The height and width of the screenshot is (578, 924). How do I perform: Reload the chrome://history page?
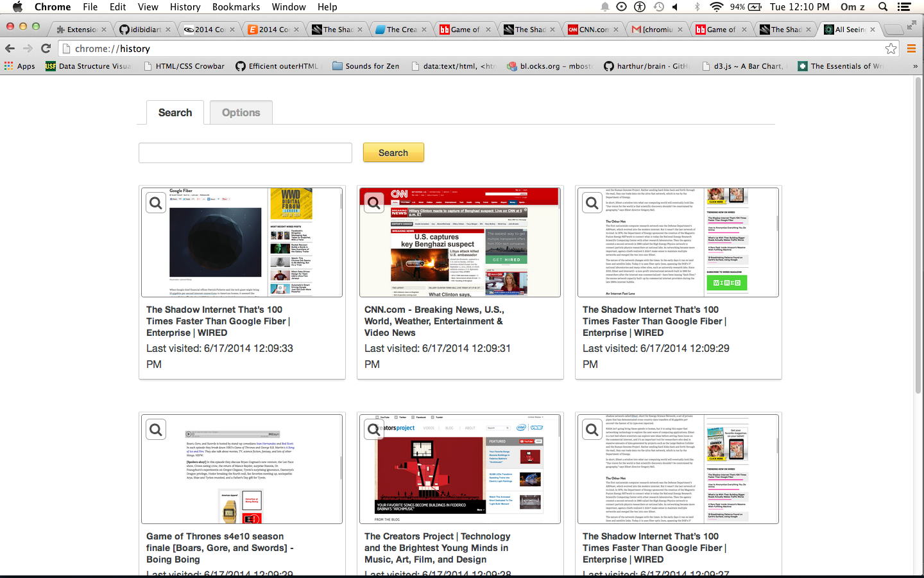click(46, 48)
